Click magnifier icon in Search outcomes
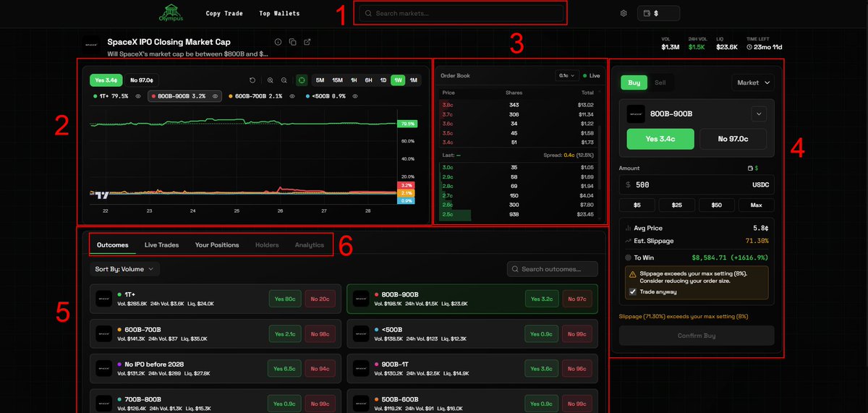 (x=516, y=269)
